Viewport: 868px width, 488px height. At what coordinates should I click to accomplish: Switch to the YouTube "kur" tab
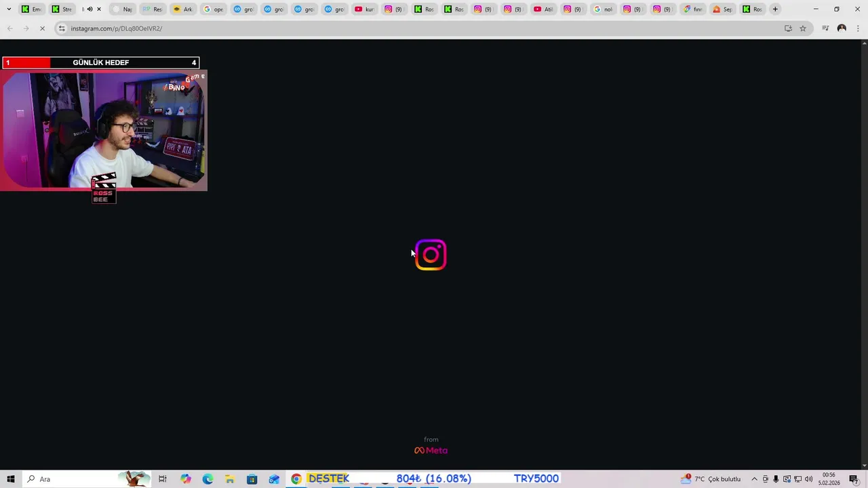point(365,9)
